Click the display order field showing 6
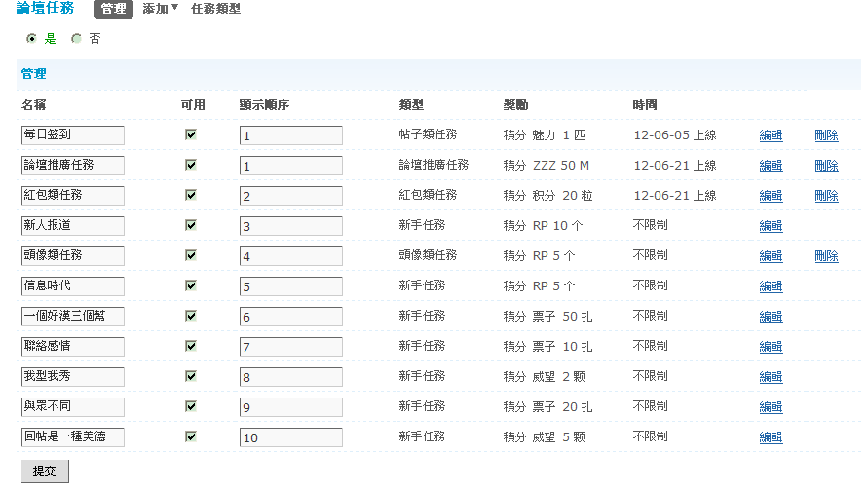868x493 pixels. [x=290, y=317]
